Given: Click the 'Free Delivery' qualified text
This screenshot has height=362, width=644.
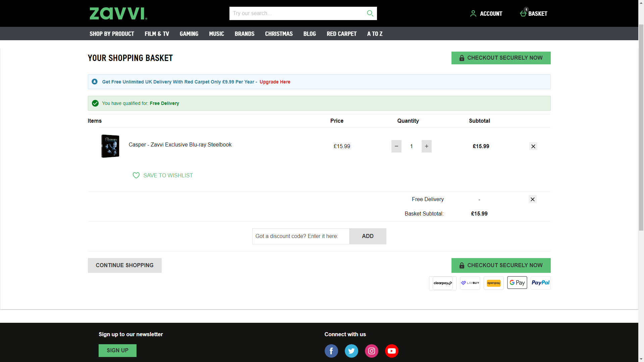Looking at the screenshot, I should pos(164,103).
